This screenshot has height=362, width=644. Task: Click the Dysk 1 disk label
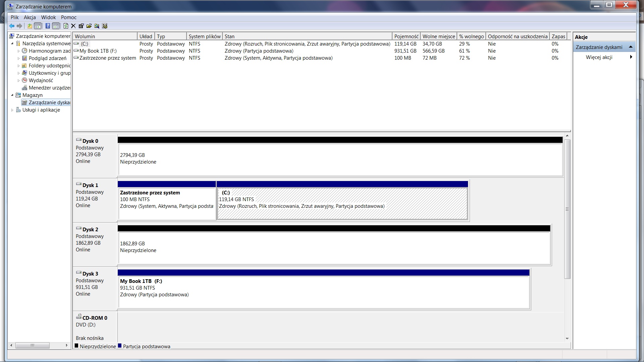(x=90, y=185)
